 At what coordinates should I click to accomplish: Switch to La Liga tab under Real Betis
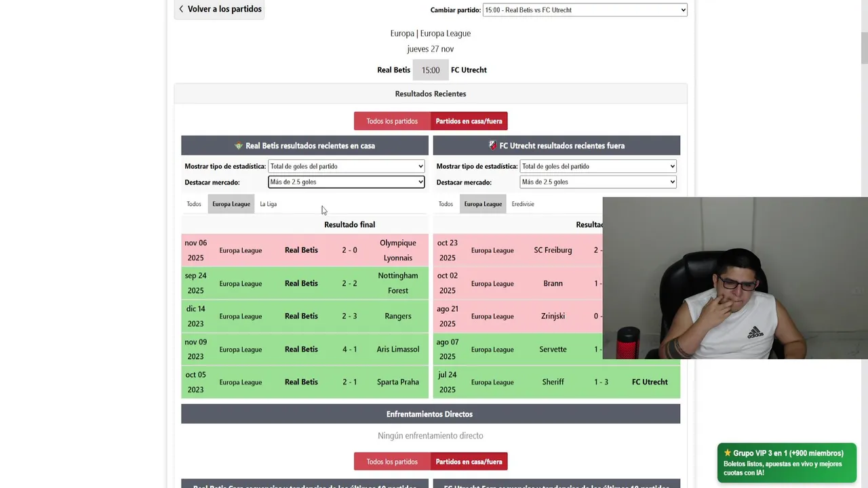tap(269, 204)
